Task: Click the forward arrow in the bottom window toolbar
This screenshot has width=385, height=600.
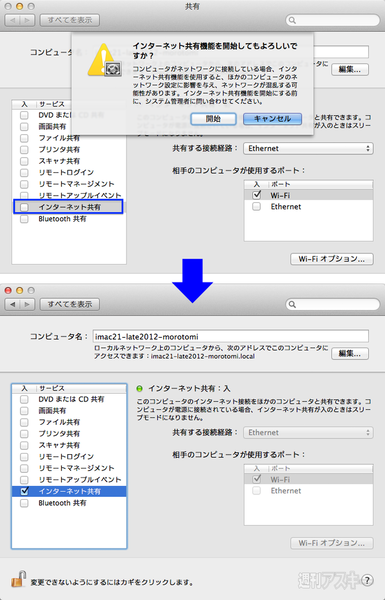Action: [x=27, y=304]
